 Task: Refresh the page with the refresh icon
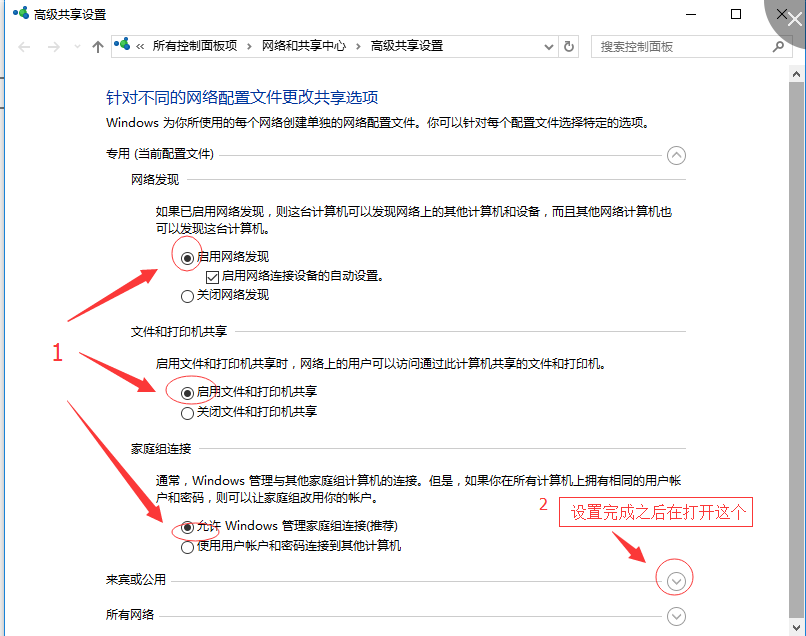(569, 47)
